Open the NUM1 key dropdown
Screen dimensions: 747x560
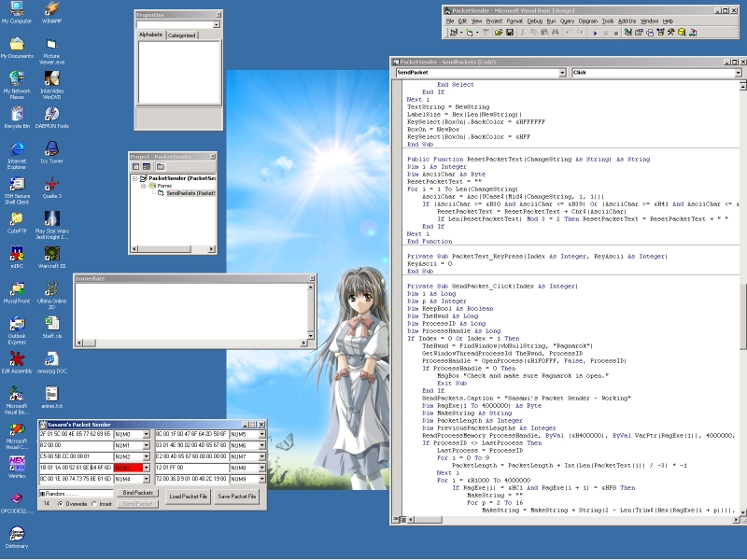147,445
